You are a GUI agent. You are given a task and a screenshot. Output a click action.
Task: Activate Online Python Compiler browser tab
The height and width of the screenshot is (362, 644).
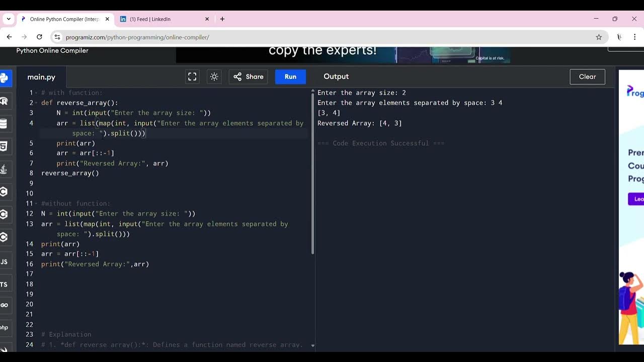click(x=64, y=19)
